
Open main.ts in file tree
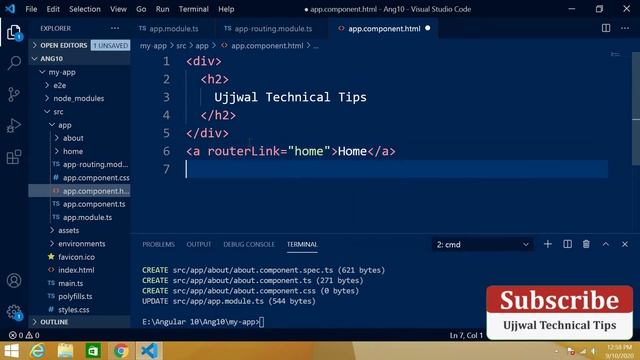pos(80,283)
